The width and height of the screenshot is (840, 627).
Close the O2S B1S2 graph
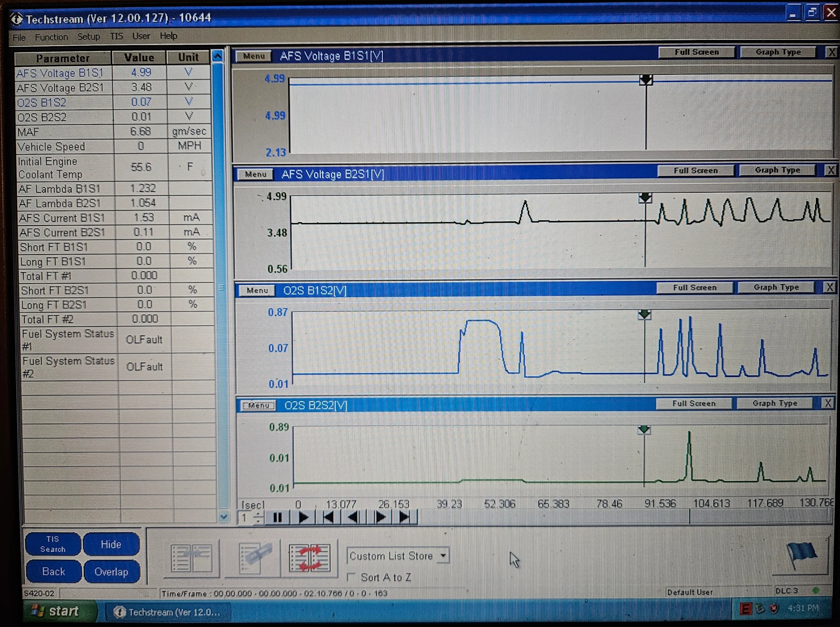point(829,287)
